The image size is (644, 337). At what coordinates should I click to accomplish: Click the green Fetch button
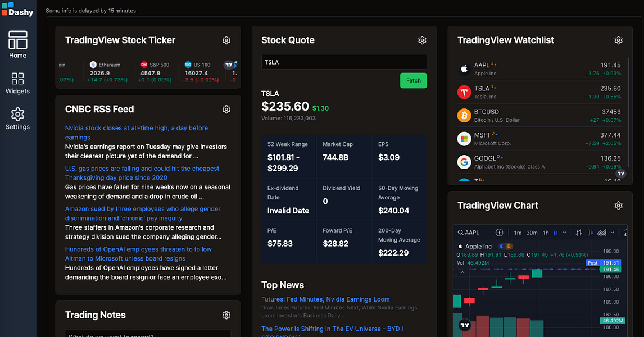413,80
